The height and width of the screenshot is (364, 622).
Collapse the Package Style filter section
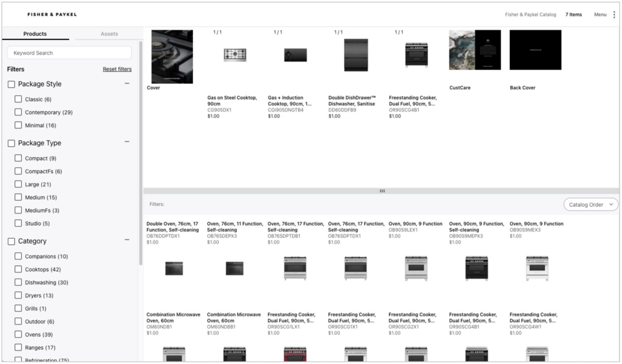[127, 83]
